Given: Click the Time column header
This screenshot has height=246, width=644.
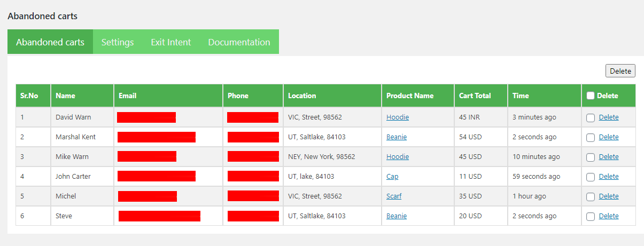Looking at the screenshot, I should pos(545,96).
